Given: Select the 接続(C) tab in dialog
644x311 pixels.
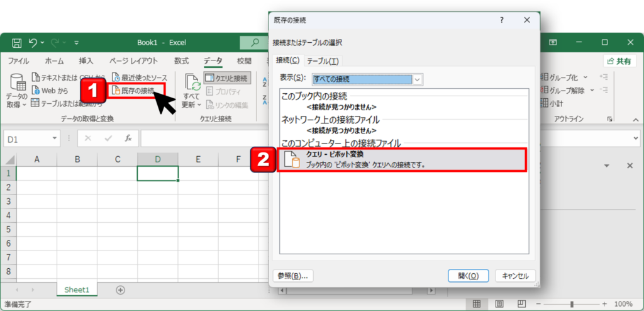Looking at the screenshot, I should click(288, 60).
